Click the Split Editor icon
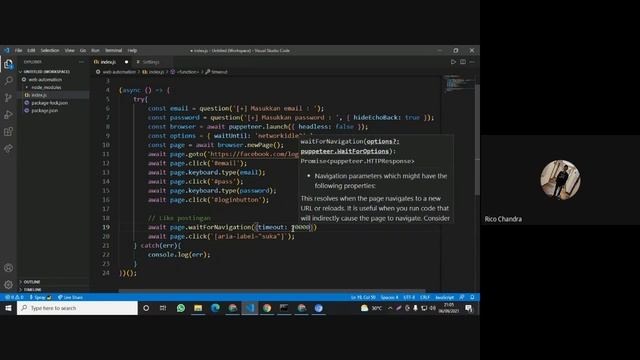This screenshot has width=640, height=360. coord(463,62)
